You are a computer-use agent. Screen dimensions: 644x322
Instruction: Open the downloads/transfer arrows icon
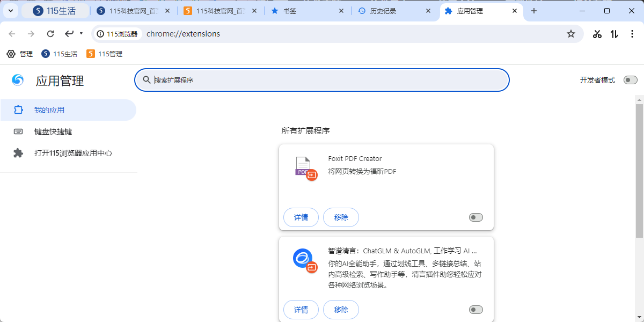coord(614,34)
